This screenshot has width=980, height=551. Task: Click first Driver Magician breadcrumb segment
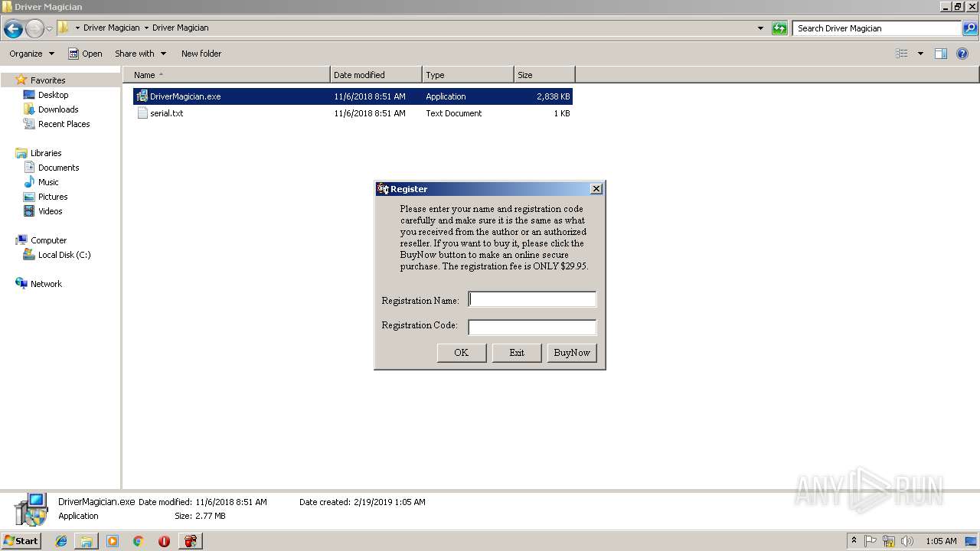tap(112, 28)
